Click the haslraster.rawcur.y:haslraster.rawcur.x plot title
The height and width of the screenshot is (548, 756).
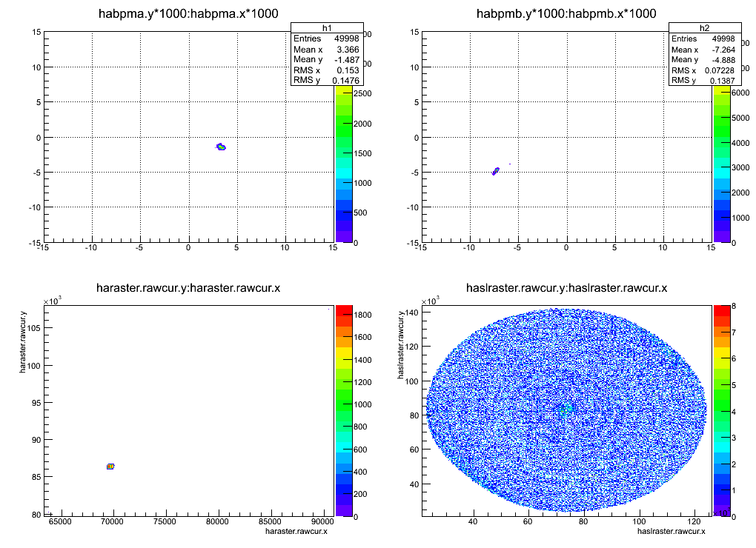[x=566, y=288]
